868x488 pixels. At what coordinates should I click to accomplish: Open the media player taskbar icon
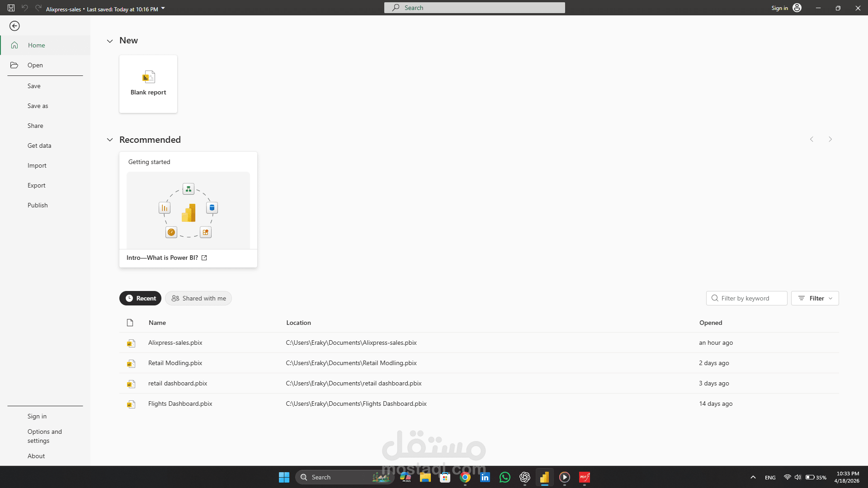[564, 477]
